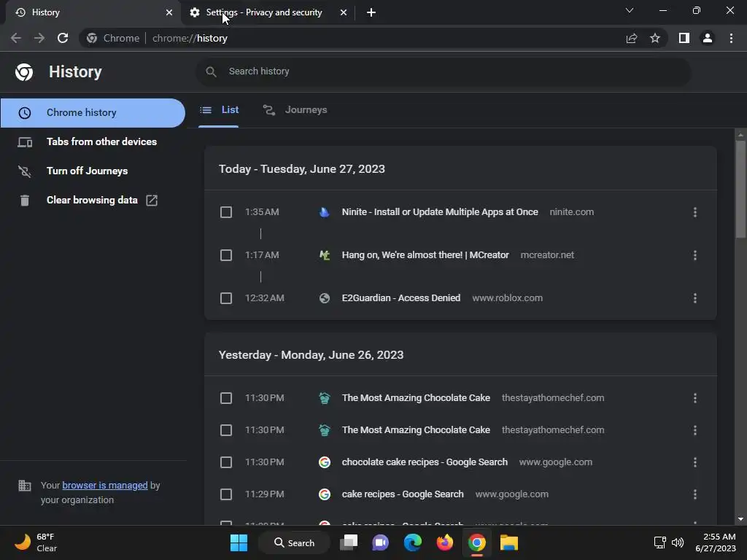Open 'chocolate cake recipes - Google Search' link
747x560 pixels.
click(x=425, y=462)
